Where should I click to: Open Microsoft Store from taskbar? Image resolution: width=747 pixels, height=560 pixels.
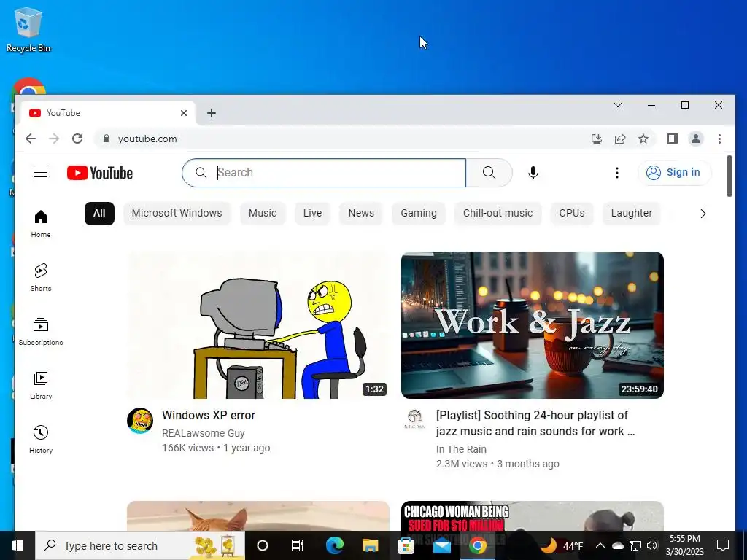point(406,545)
